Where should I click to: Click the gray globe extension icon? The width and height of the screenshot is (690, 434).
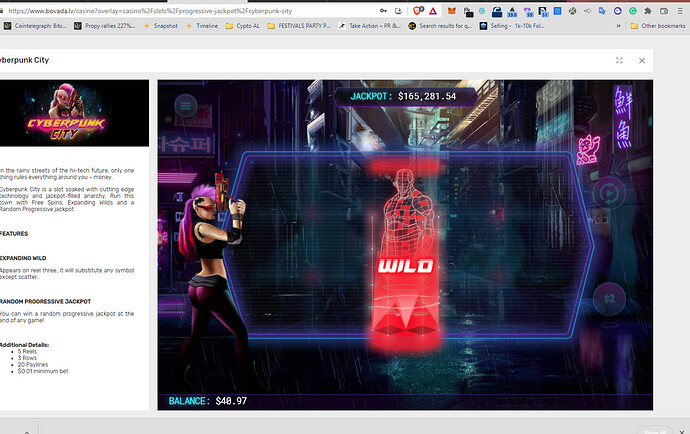point(573,11)
